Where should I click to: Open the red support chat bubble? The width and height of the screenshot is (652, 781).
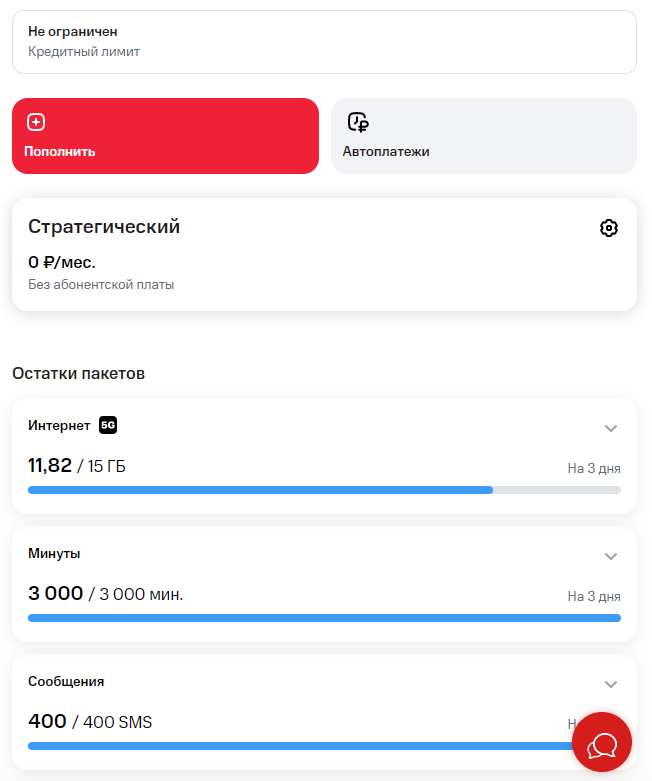(x=602, y=742)
